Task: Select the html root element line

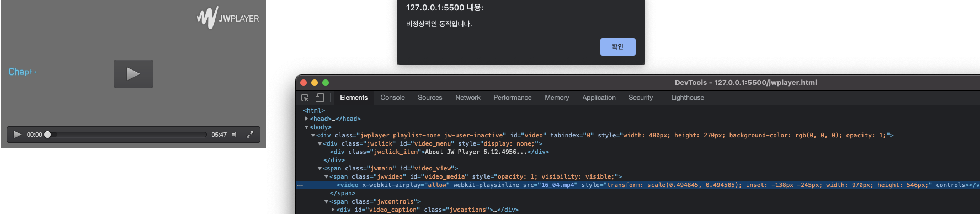Action: 314,110
